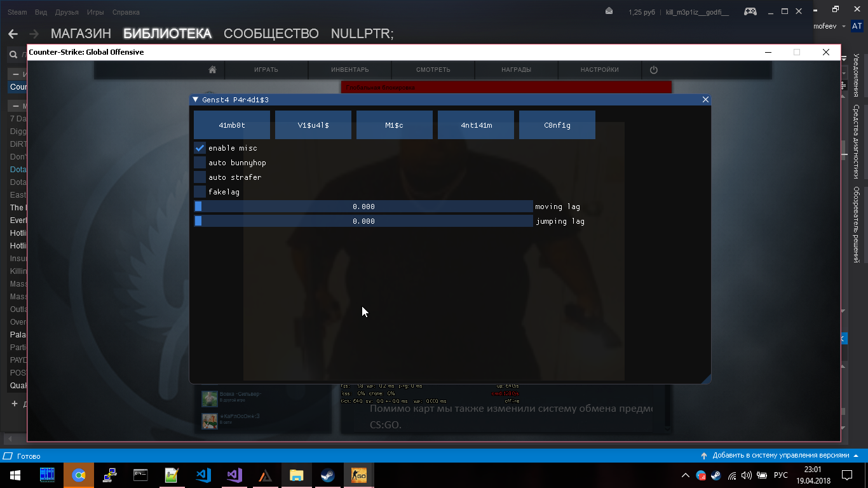This screenshot has width=868, height=488.
Task: Open File Explorer from the taskbar
Action: (x=297, y=475)
